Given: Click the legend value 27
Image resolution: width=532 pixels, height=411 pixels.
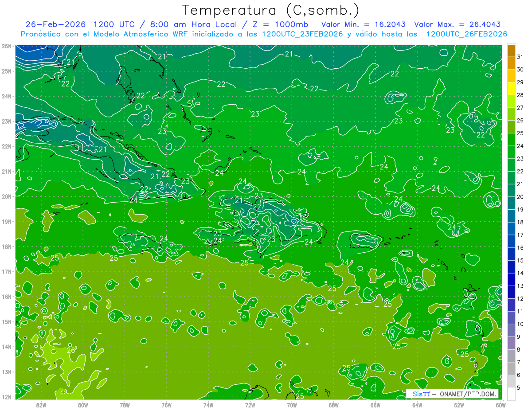Looking at the screenshot, I should (520, 108).
